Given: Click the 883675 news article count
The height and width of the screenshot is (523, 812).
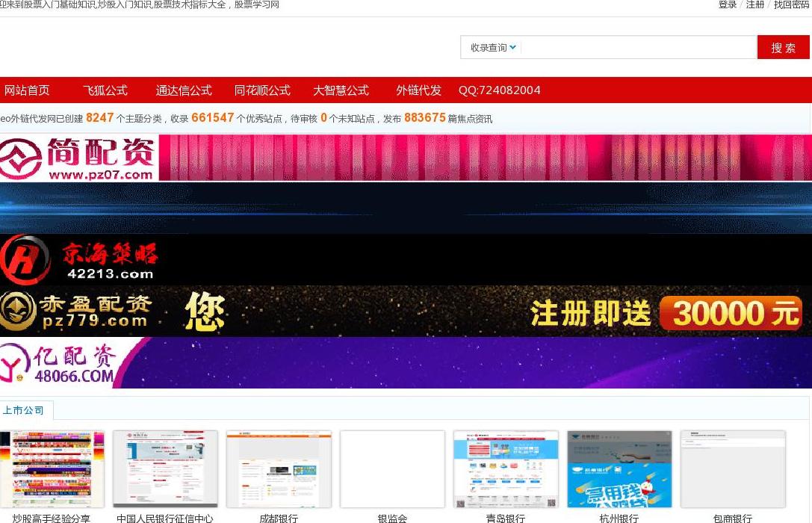Looking at the screenshot, I should pos(424,118).
